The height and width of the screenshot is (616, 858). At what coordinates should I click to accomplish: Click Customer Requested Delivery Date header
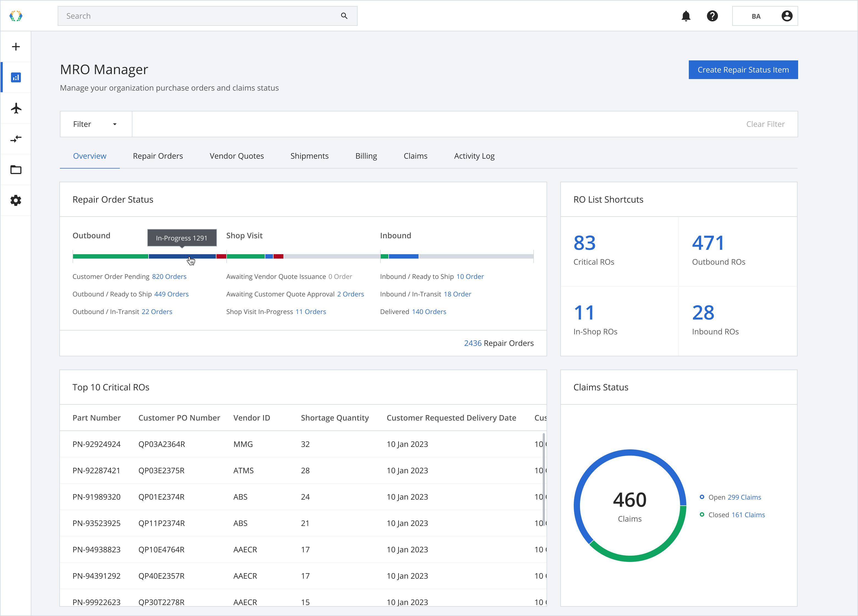[x=451, y=418]
